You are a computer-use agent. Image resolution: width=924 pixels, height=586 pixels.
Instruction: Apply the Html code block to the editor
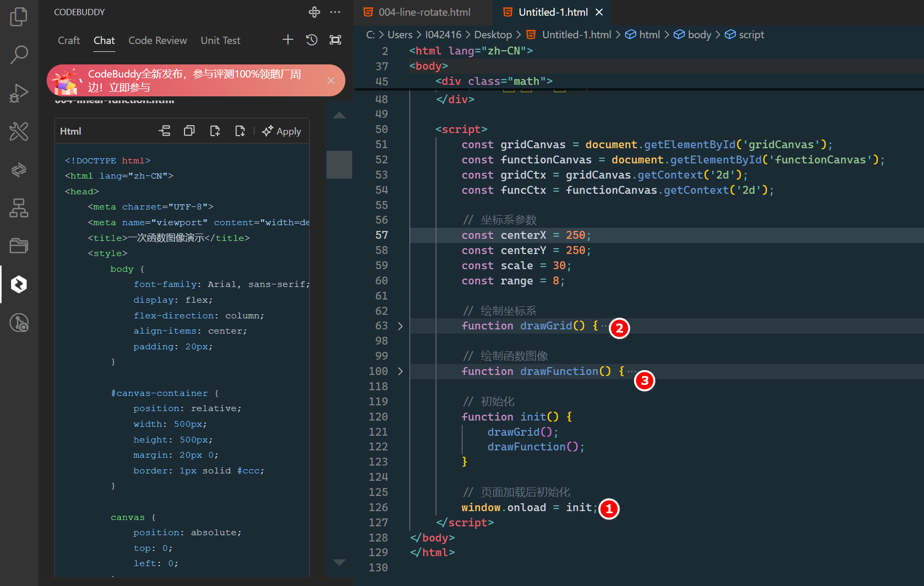[282, 131]
